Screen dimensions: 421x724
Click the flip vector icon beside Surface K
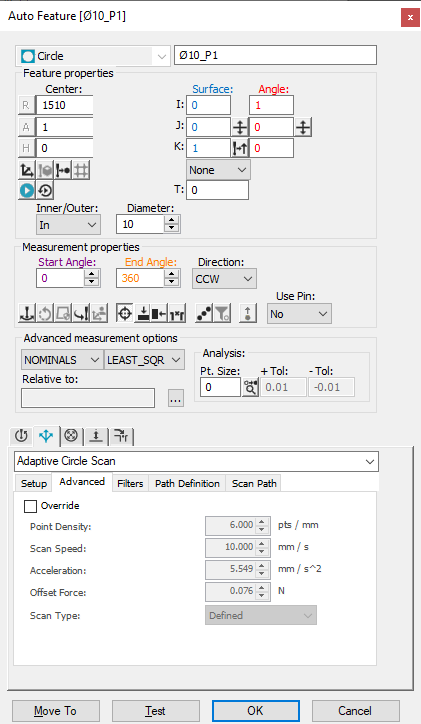coord(240,148)
